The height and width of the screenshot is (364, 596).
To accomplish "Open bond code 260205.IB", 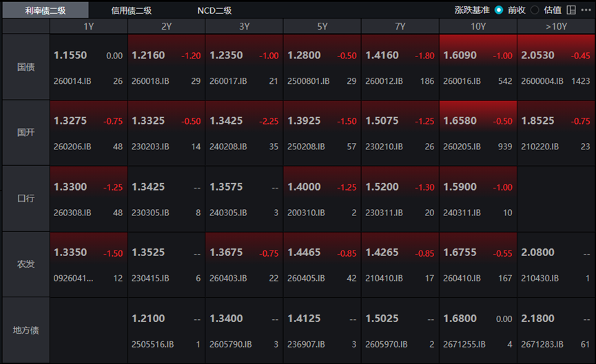I will point(462,147).
